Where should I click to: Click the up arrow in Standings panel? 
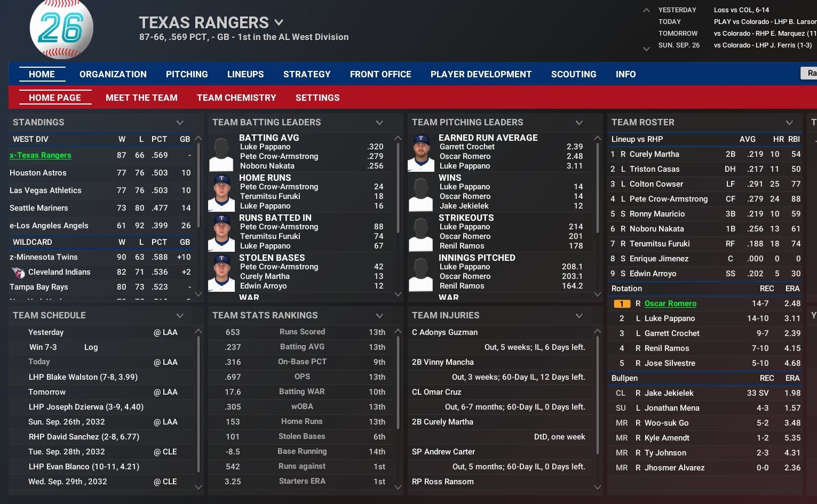point(199,138)
